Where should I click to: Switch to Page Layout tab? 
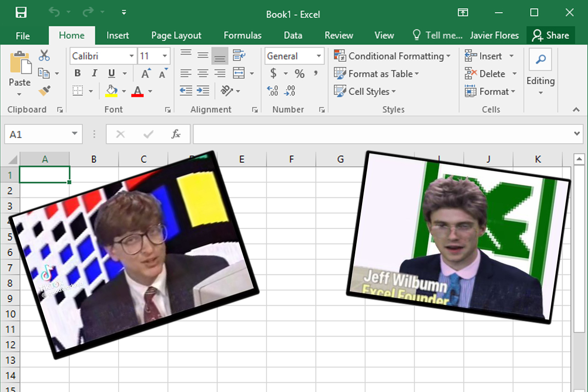tap(176, 35)
